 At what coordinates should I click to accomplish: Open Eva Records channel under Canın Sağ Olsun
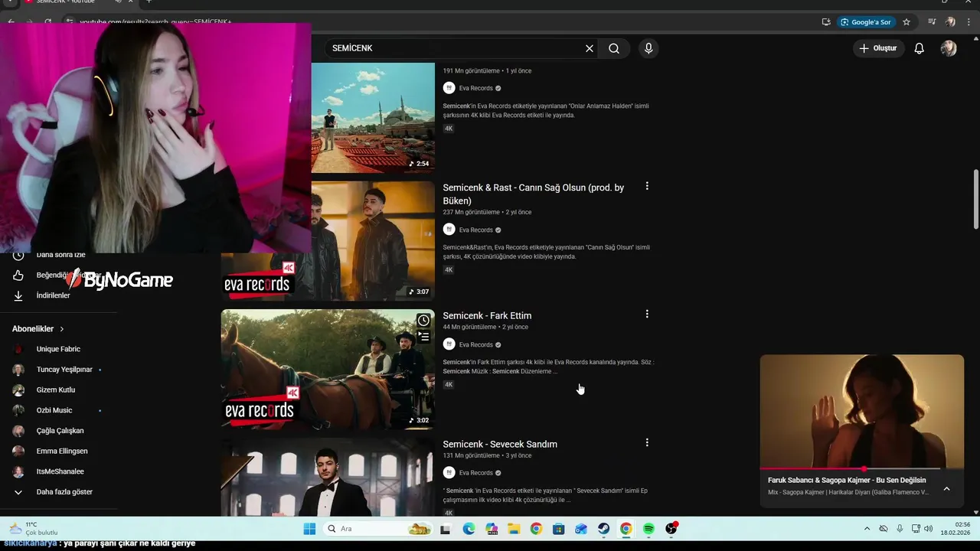click(475, 230)
